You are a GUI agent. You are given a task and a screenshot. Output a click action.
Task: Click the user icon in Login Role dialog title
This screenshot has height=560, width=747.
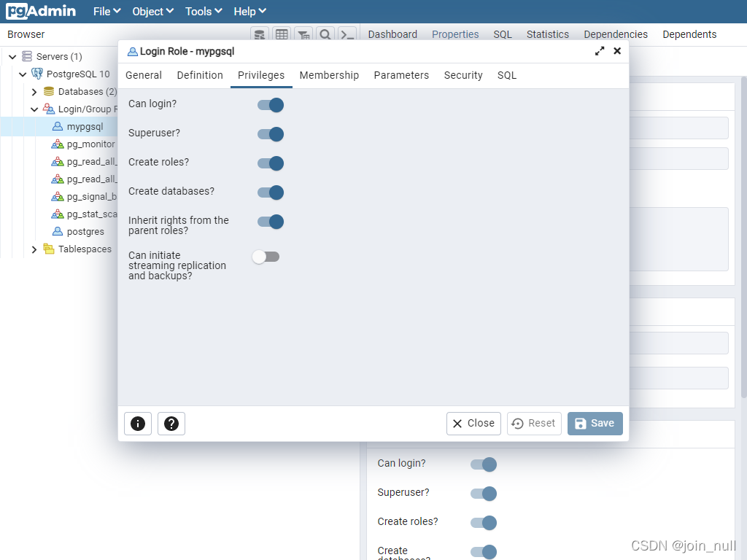[133, 52]
